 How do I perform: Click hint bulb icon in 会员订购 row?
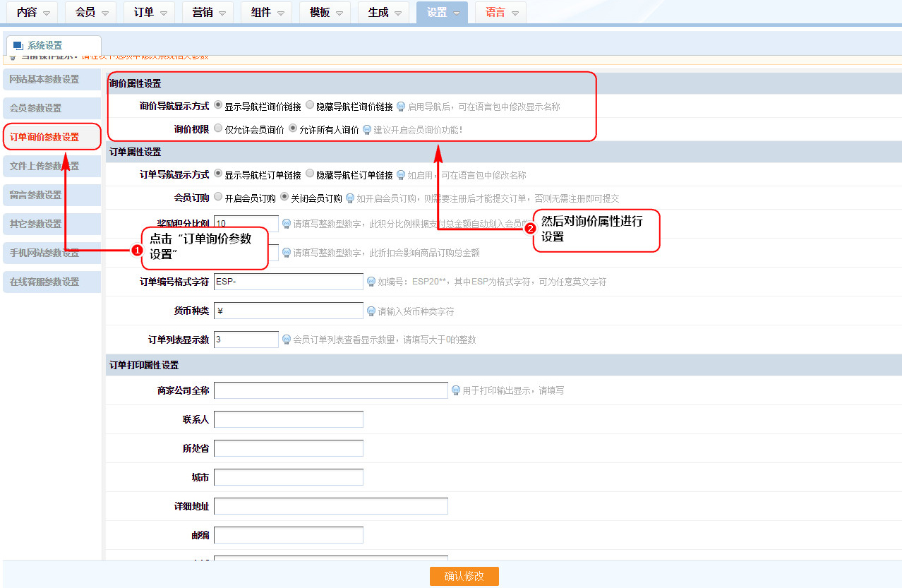click(350, 198)
